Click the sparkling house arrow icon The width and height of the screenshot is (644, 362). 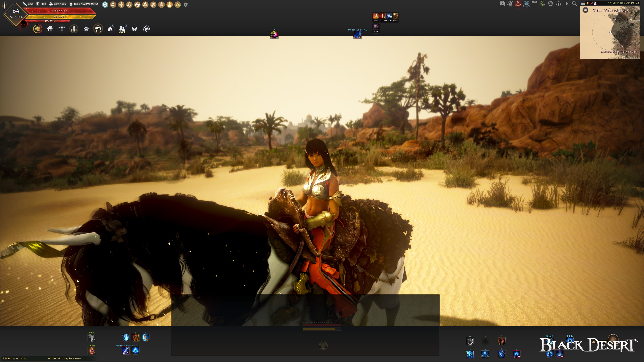pos(510,4)
